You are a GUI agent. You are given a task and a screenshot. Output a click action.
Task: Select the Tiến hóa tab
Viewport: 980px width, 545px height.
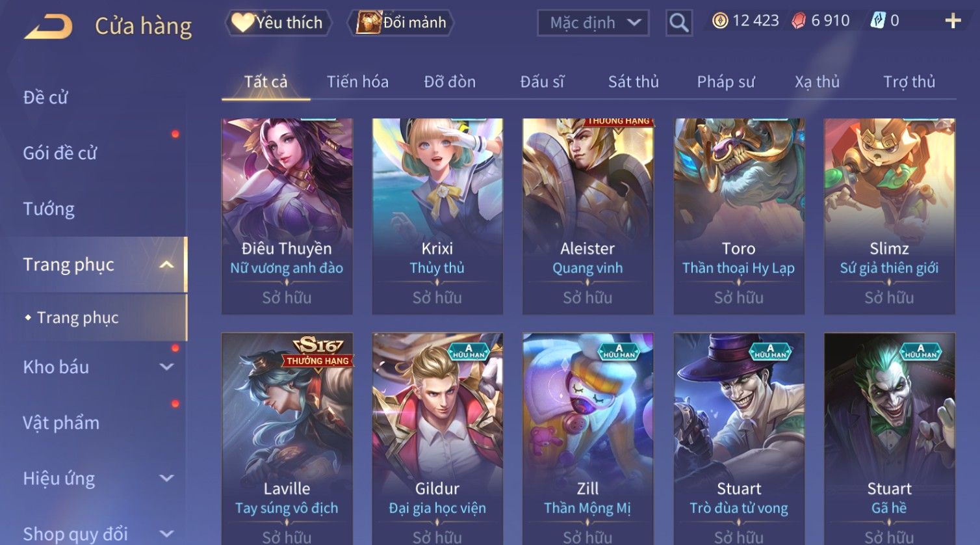coord(357,82)
